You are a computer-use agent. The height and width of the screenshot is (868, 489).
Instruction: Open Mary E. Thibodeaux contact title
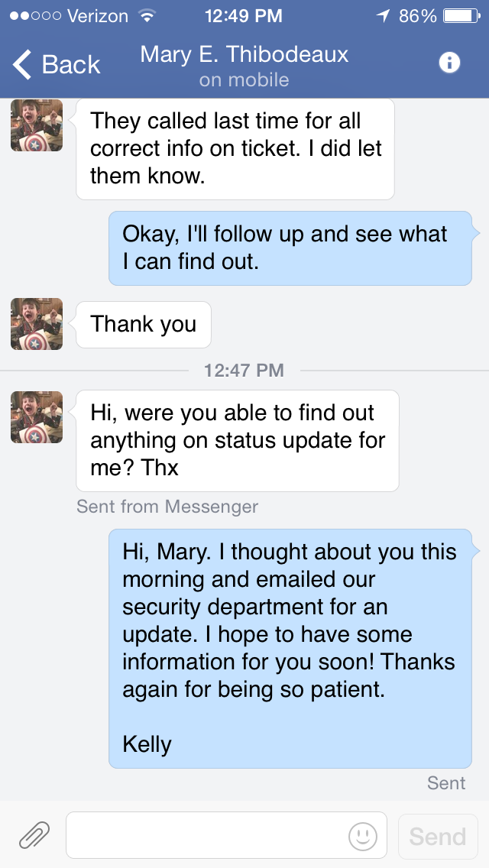244,55
